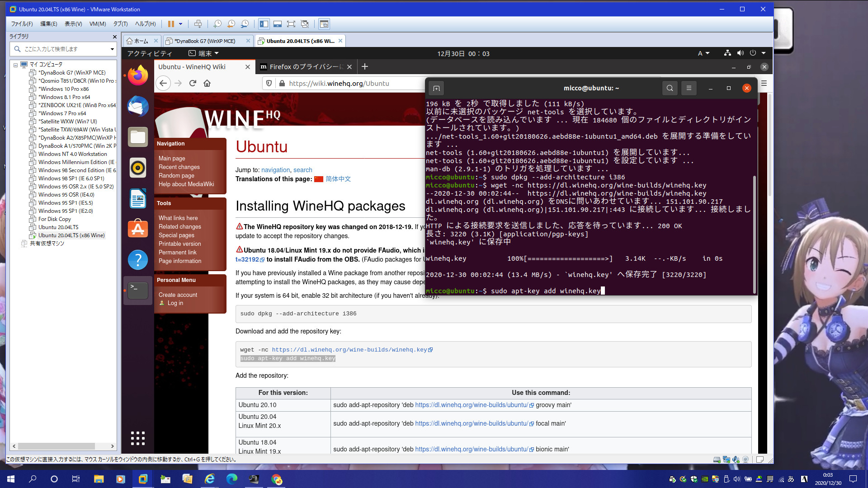Open the ヘルプ(H) menu

(145, 24)
